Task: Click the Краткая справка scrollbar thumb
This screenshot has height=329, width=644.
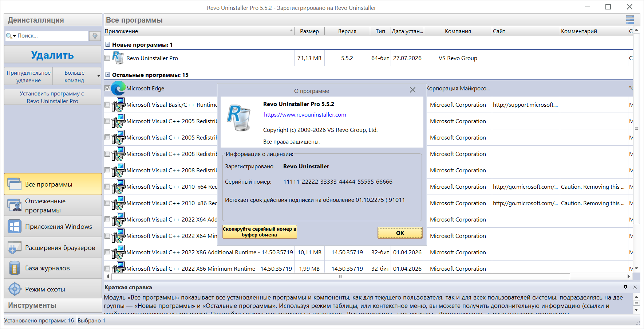Action: coord(636,303)
